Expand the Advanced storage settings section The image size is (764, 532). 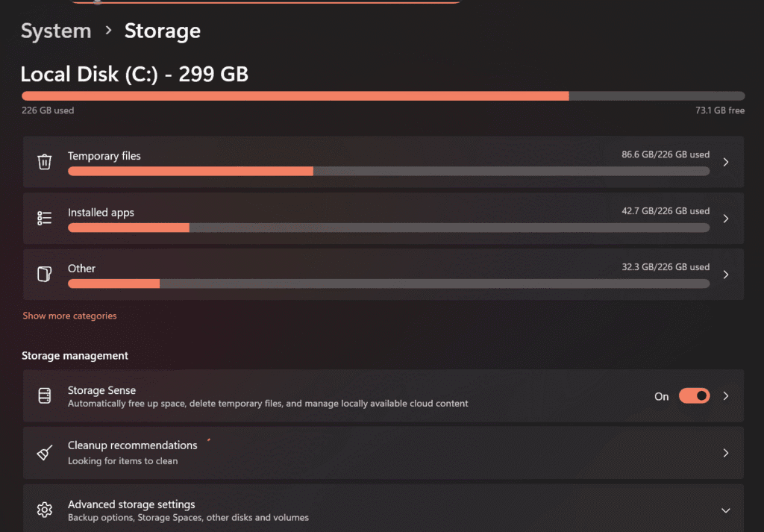pyautogui.click(x=725, y=510)
